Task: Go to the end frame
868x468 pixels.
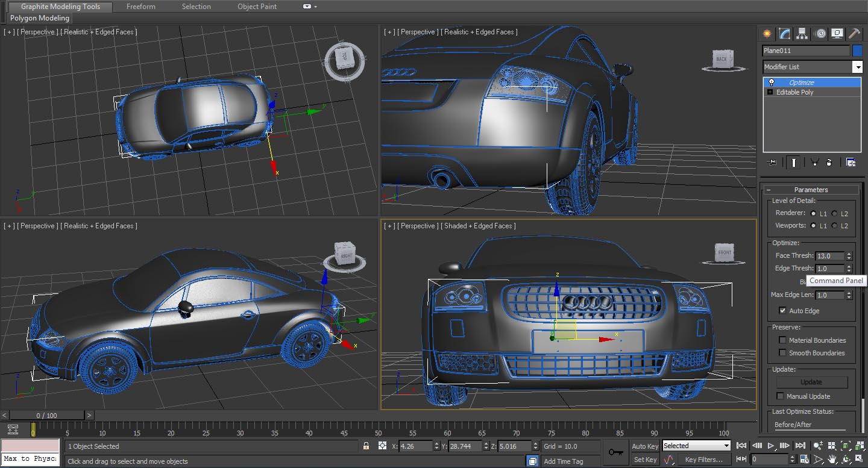Action: click(x=800, y=446)
